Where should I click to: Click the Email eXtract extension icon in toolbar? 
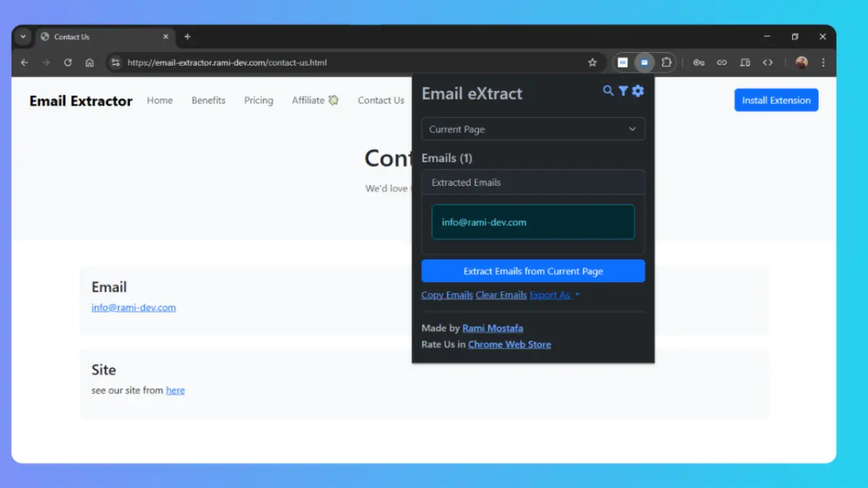point(643,62)
